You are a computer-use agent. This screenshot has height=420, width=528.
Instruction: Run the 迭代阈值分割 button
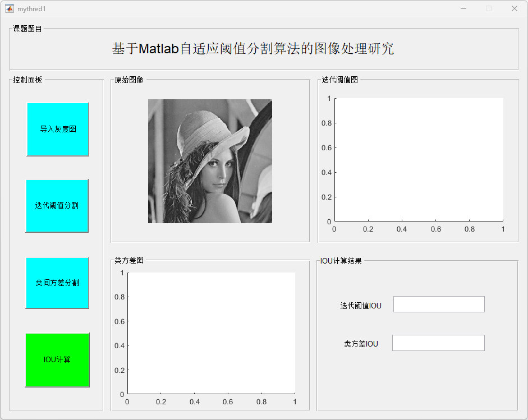(57, 206)
